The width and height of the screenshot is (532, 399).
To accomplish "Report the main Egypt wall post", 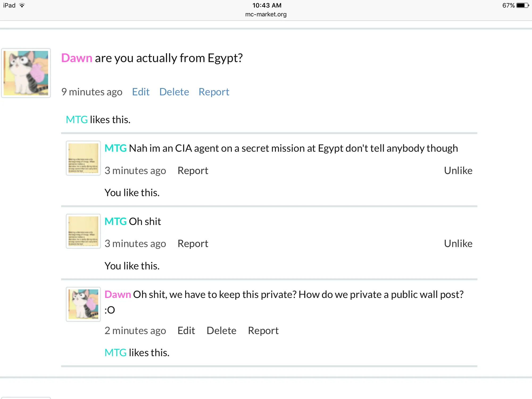I will (214, 92).
